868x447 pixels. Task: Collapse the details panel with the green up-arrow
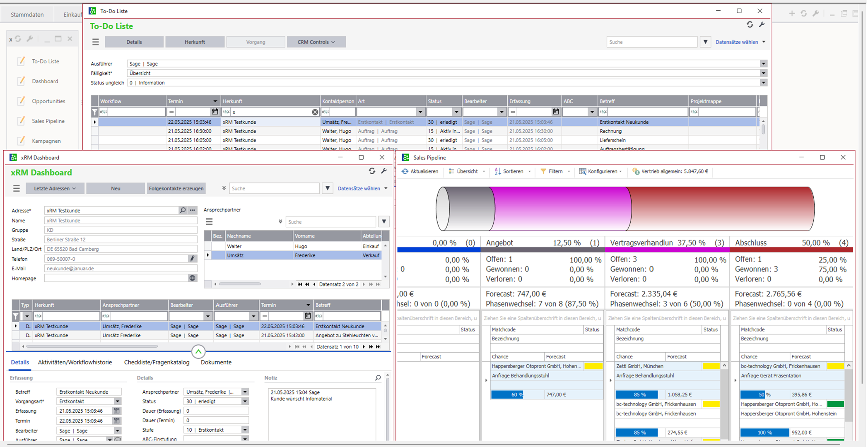[198, 352]
